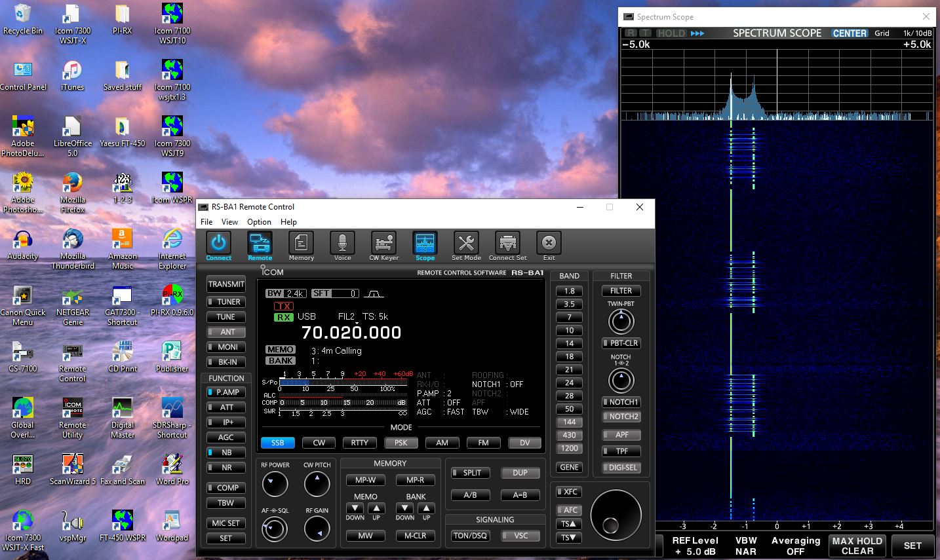The width and height of the screenshot is (940, 560).
Task: Open SDRSharp Shortcut icon
Action: click(x=172, y=419)
